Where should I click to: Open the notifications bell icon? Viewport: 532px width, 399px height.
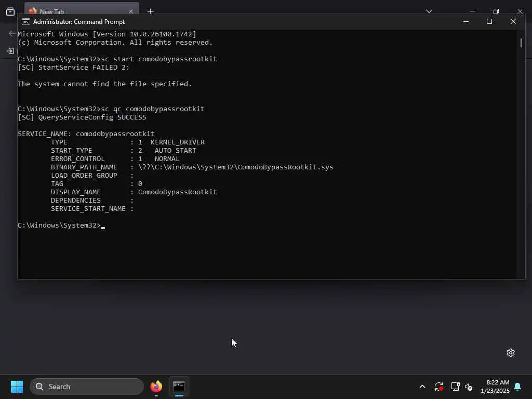[517, 387]
